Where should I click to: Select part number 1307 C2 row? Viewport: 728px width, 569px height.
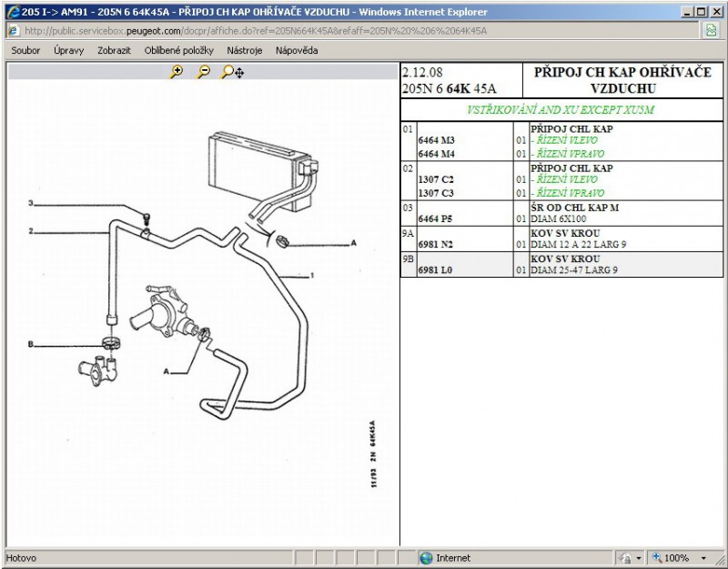435,180
